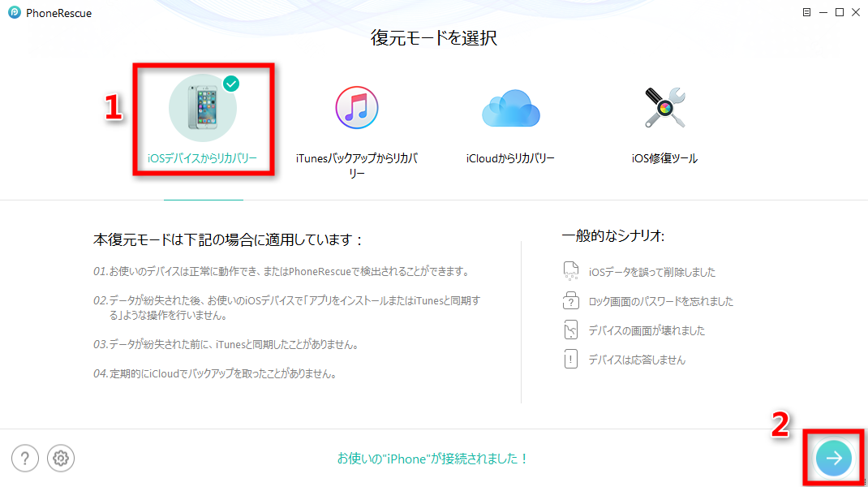The width and height of the screenshot is (868, 487).
Task: Open the window menu icon in title bar
Action: click(806, 12)
